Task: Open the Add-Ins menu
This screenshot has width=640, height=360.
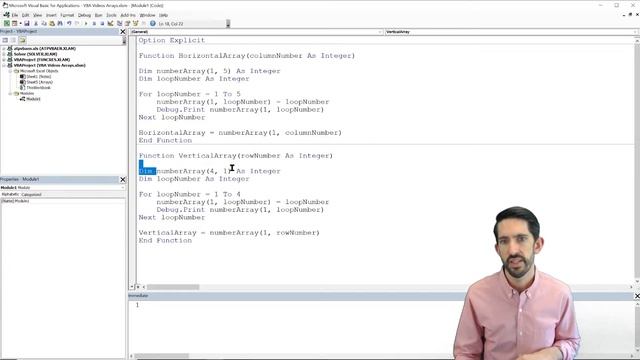Action: pos(128,15)
